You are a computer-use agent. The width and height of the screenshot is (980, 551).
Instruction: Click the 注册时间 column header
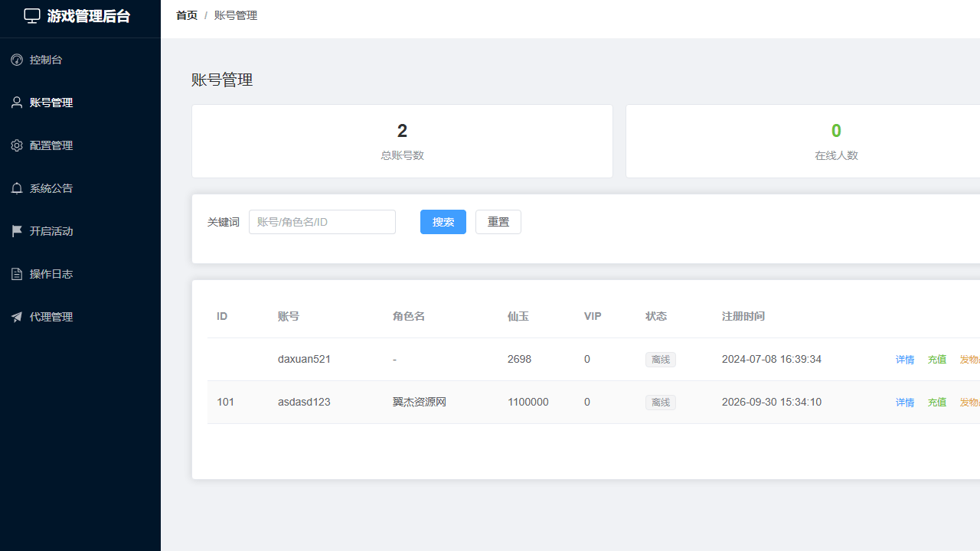point(743,316)
